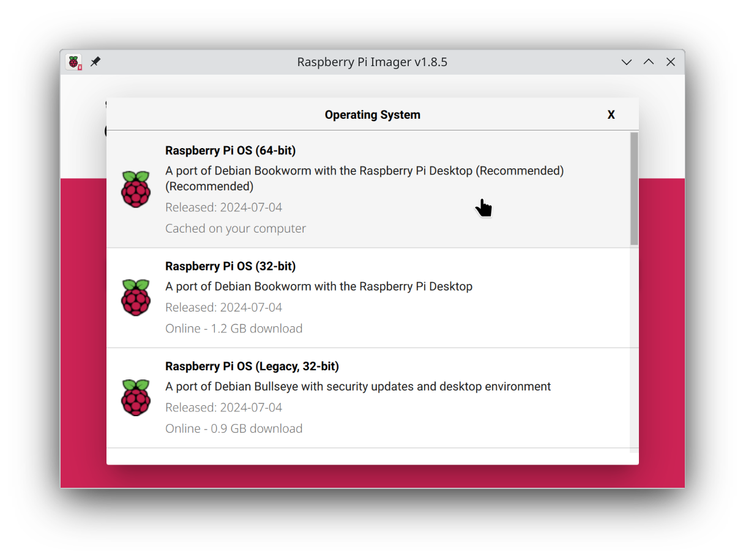Viewport: 746px width, 560px height.
Task: Click raspberry logo beside Raspberry Pi OS (64-bit)
Action: [136, 189]
